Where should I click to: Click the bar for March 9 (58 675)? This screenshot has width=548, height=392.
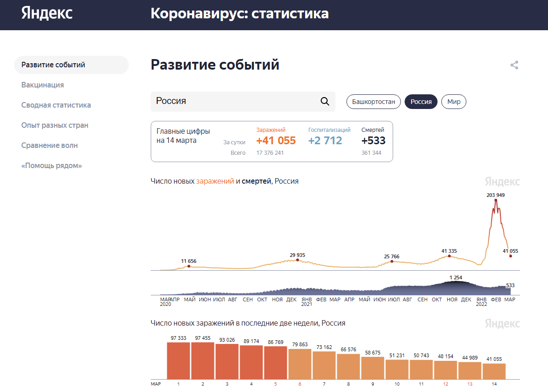coord(373,368)
